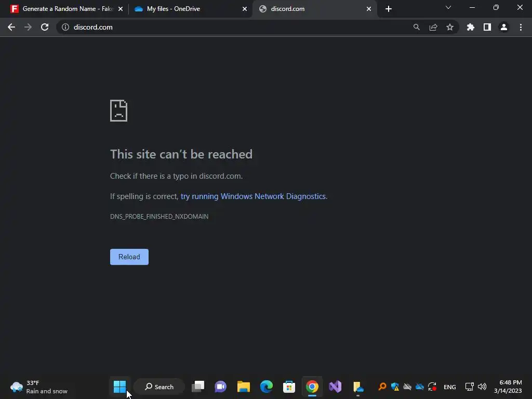Click the This site can't be reached heading

click(x=181, y=154)
